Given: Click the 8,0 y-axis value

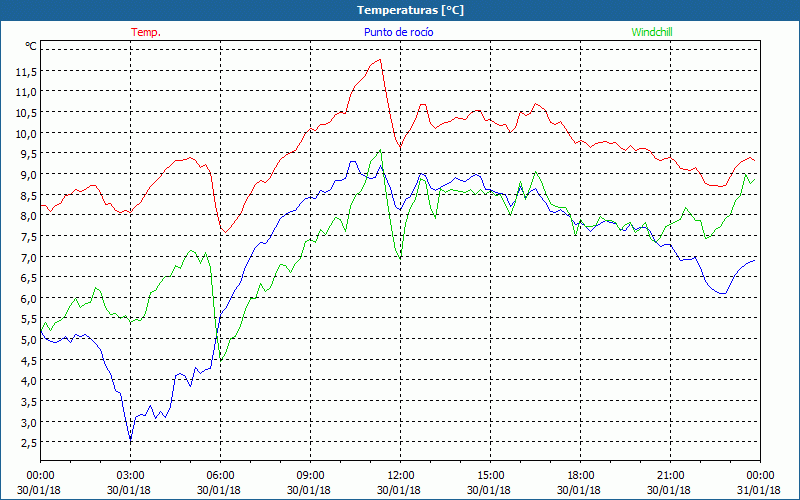Looking at the screenshot, I should (29, 216).
